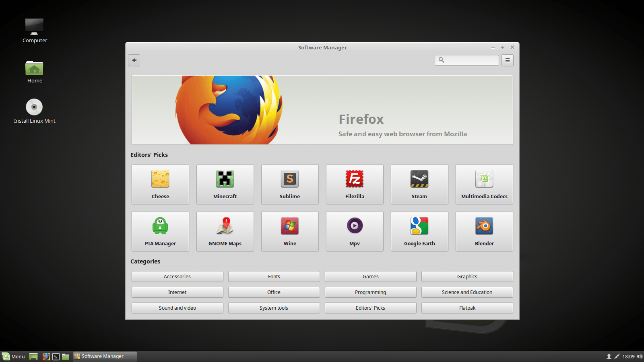The image size is (644, 362).
Task: Select the Wine app tile
Action: pyautogui.click(x=290, y=231)
